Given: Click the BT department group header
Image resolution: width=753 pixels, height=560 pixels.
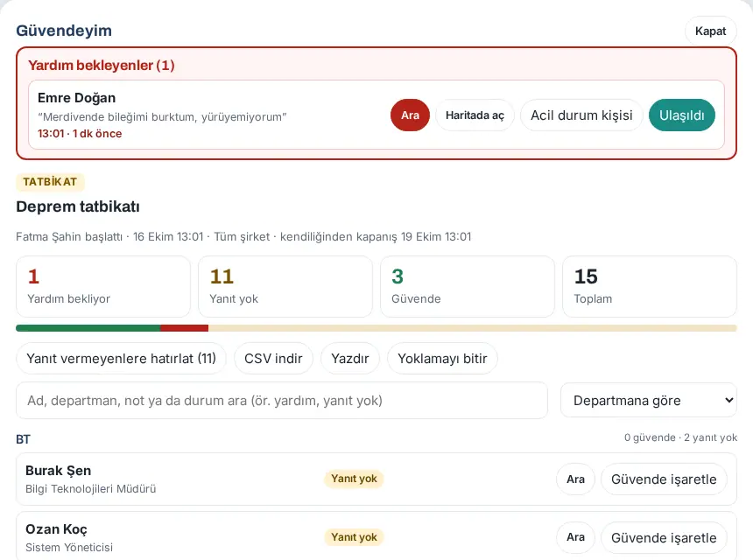Looking at the screenshot, I should coord(23,439).
